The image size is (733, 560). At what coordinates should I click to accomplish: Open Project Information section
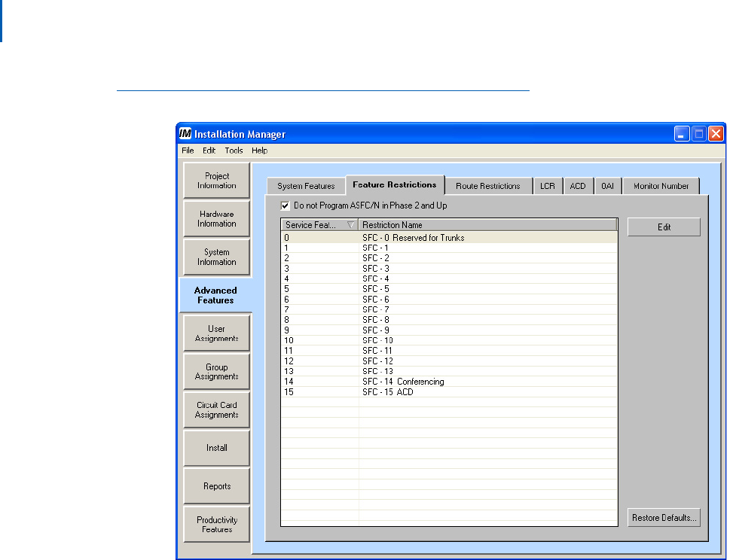click(x=217, y=181)
